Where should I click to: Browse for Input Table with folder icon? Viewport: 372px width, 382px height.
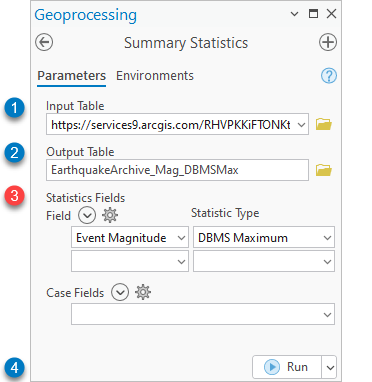click(x=324, y=124)
